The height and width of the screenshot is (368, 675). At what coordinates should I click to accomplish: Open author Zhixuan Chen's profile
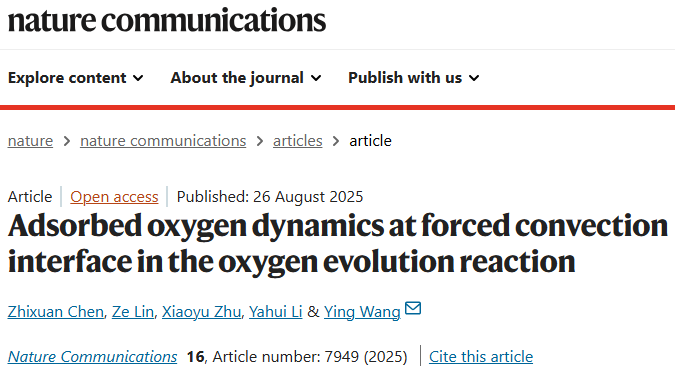(56, 312)
